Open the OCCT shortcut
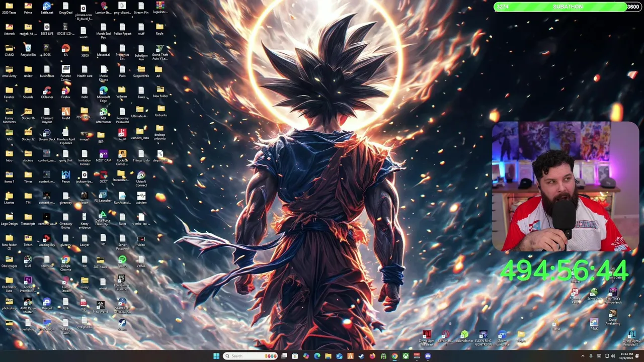644x362 pixels. coord(103,177)
